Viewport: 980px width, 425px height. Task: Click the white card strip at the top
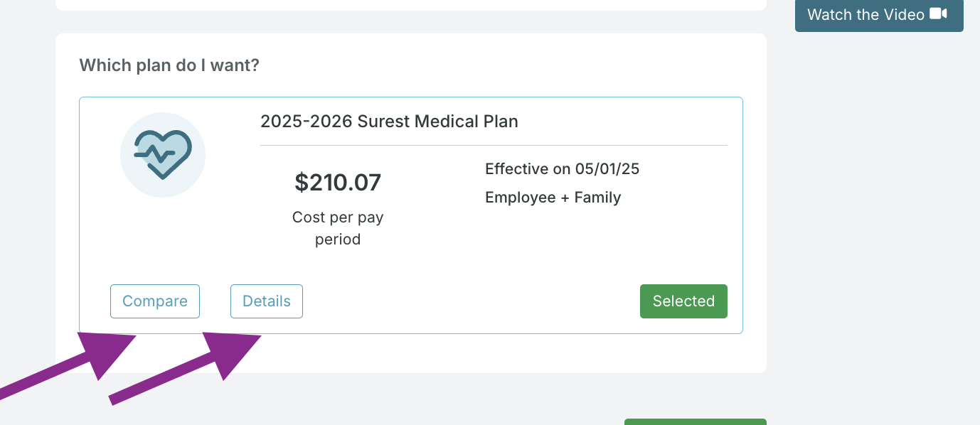[x=410, y=4]
